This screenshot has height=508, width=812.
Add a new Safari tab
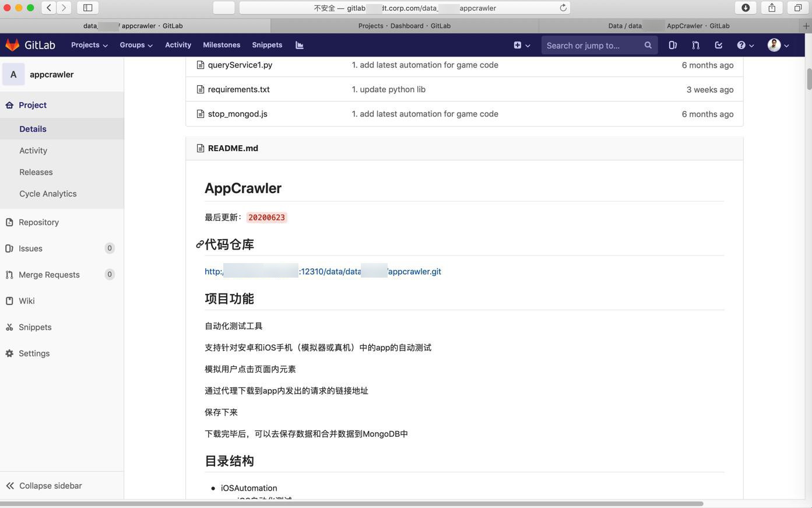click(806, 26)
